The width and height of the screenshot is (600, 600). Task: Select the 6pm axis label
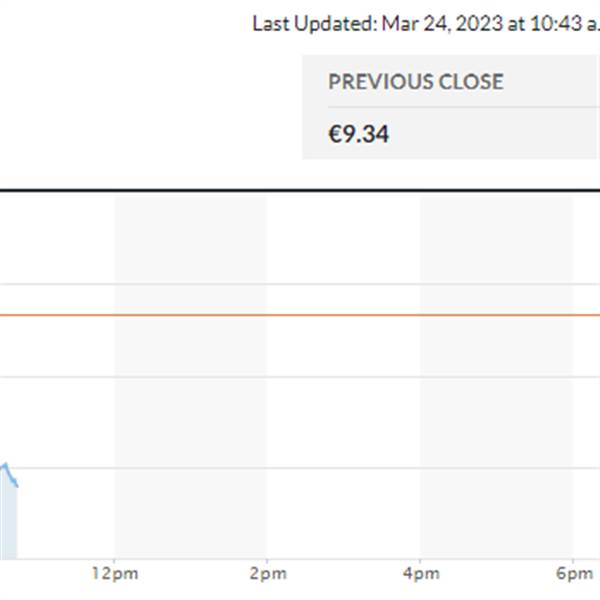point(574,574)
